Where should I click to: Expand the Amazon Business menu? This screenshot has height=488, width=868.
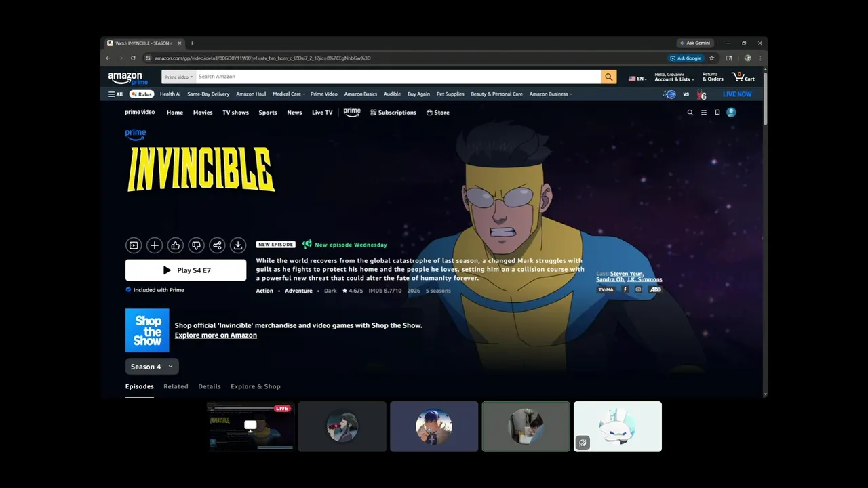pyautogui.click(x=551, y=94)
